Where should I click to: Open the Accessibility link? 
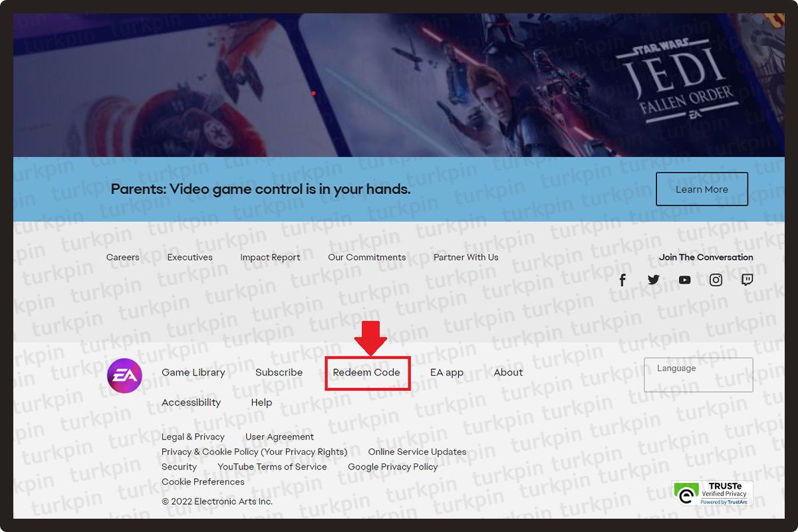point(191,402)
